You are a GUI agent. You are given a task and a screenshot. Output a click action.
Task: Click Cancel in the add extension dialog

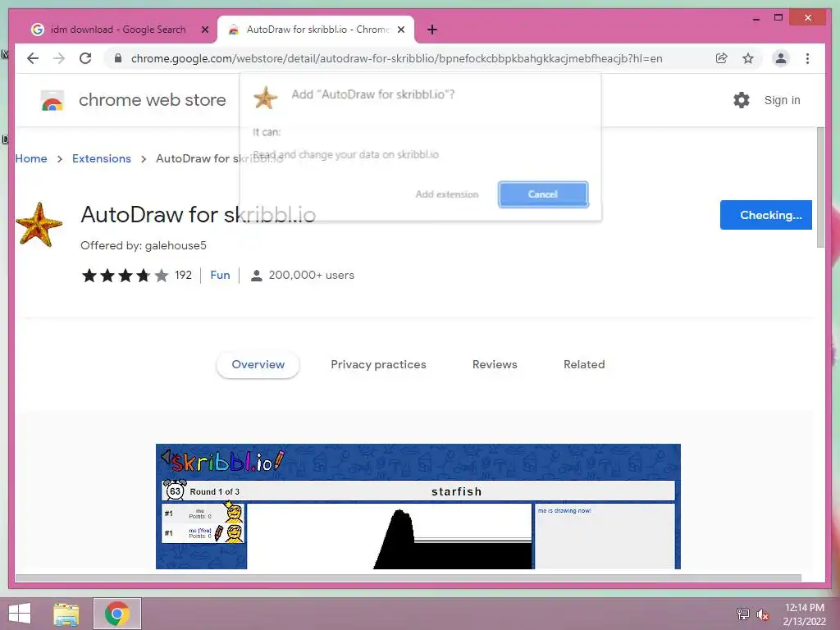click(543, 194)
